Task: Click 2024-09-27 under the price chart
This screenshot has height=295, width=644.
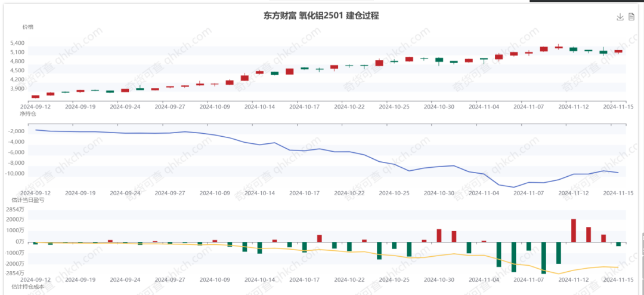Action: click(170, 106)
